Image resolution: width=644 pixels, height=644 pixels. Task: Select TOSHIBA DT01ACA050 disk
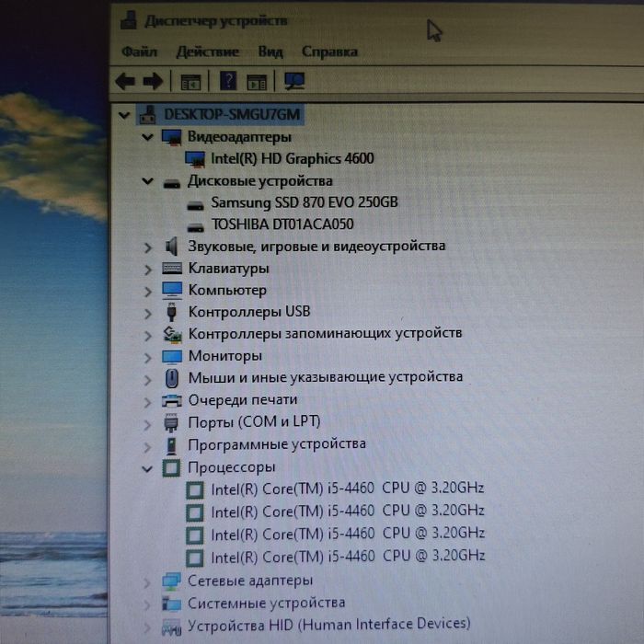coord(282,224)
